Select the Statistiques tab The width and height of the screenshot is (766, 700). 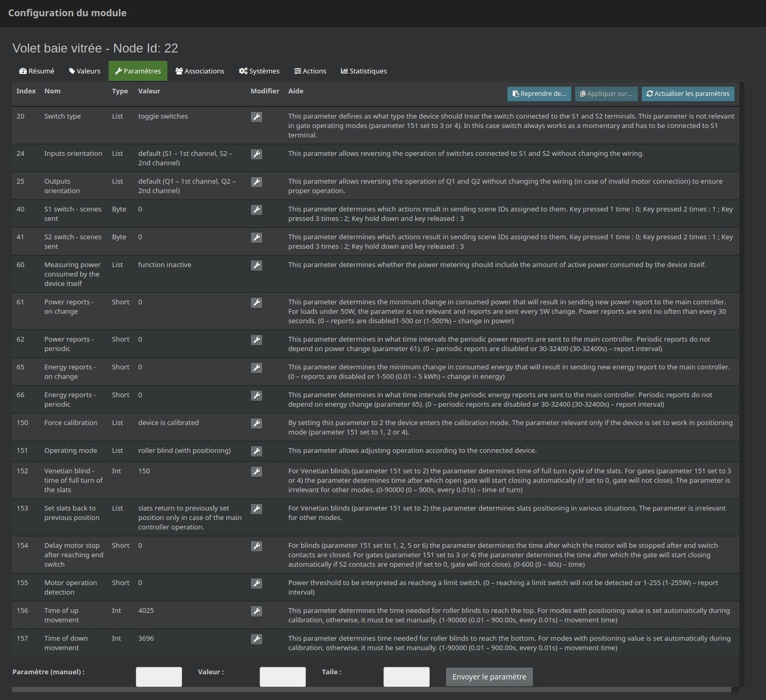click(364, 71)
